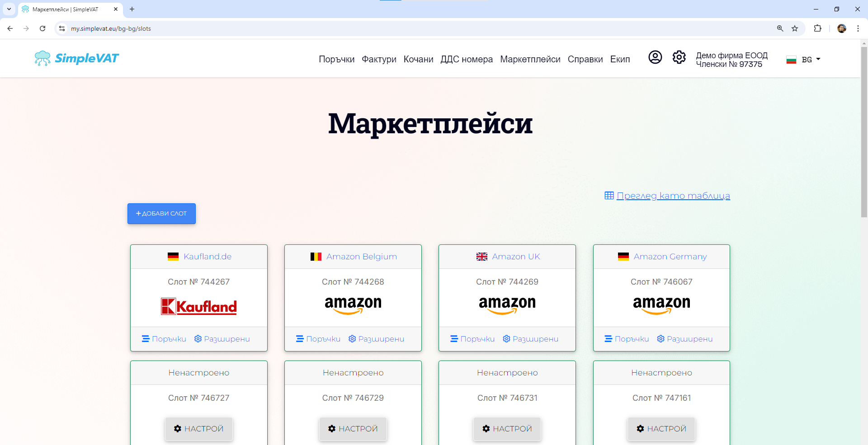Select the text Слот № 744267

pos(199,282)
